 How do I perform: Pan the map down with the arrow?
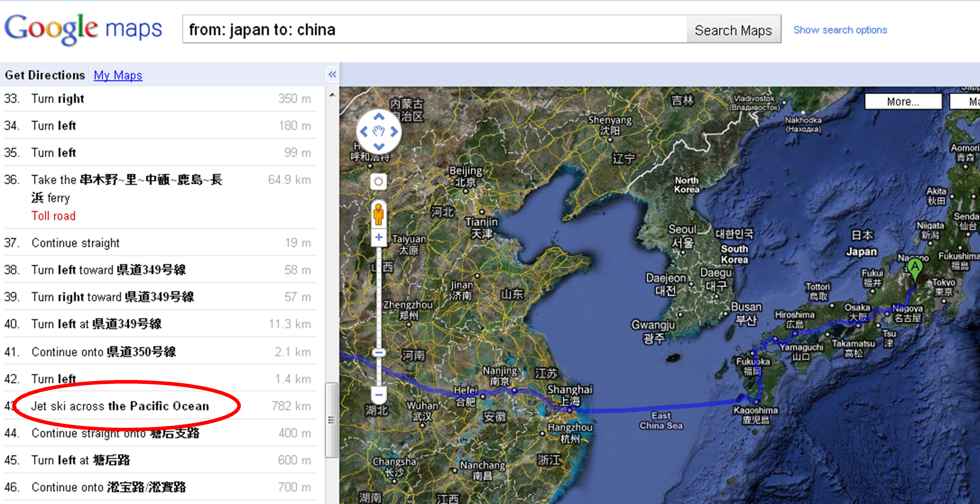[x=379, y=147]
